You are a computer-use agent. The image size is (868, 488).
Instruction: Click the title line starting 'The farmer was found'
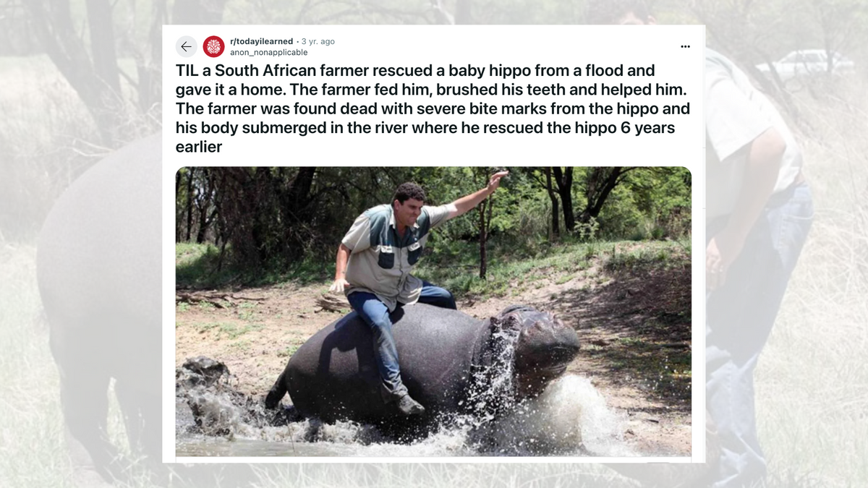[x=433, y=108]
